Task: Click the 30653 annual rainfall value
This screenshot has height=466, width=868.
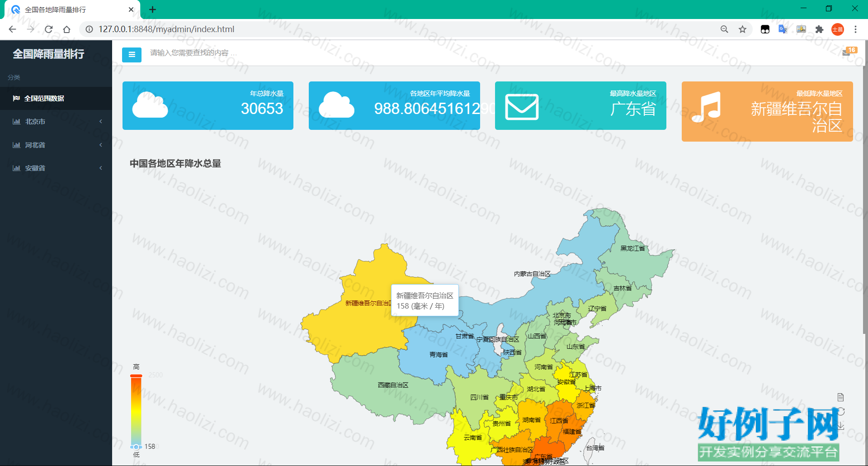Action: click(262, 109)
